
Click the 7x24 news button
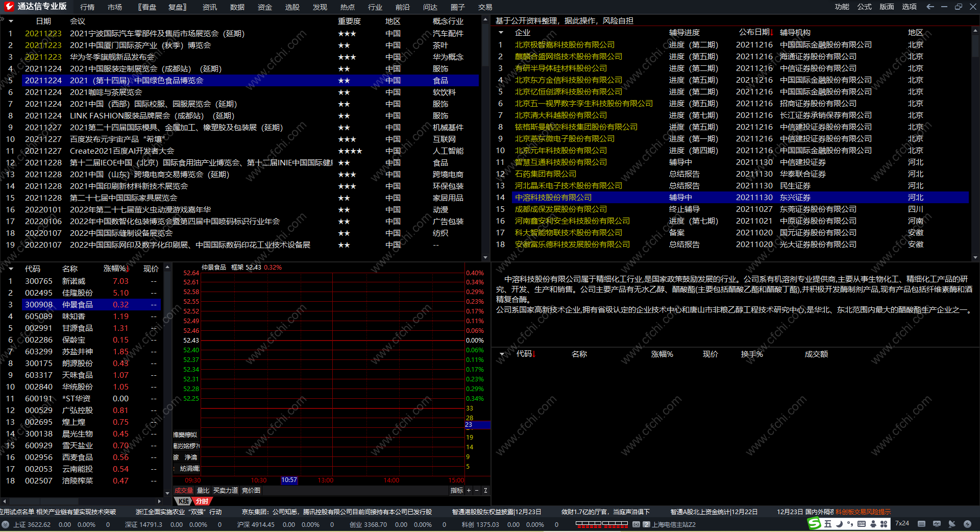[x=902, y=523]
